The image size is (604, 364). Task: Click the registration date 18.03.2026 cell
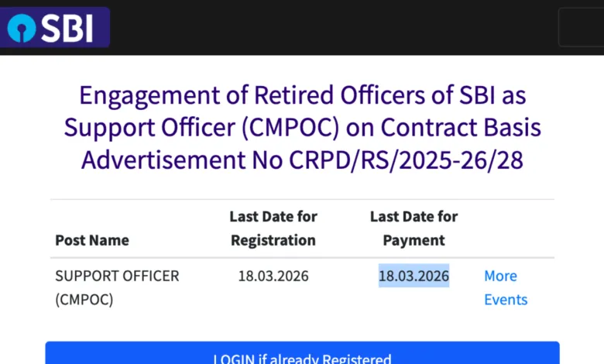click(x=273, y=276)
